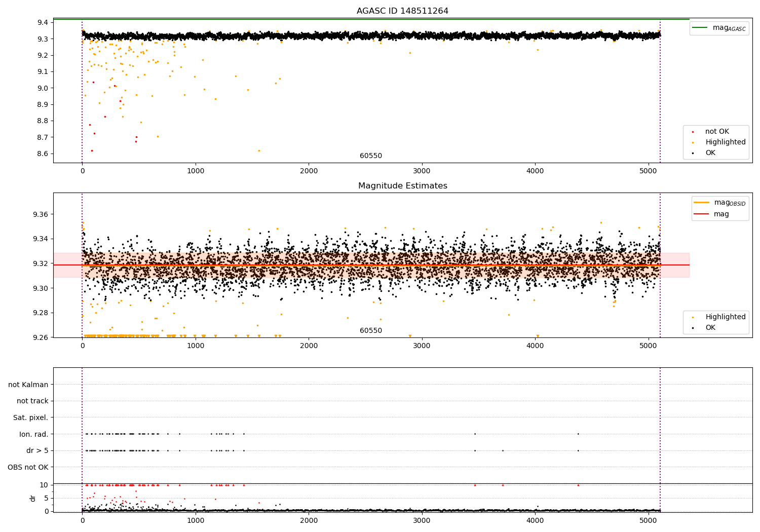Image resolution: width=760 pixels, height=532 pixels.
Task: Click the "60550" annotation in the top plot
Action: coord(371,156)
